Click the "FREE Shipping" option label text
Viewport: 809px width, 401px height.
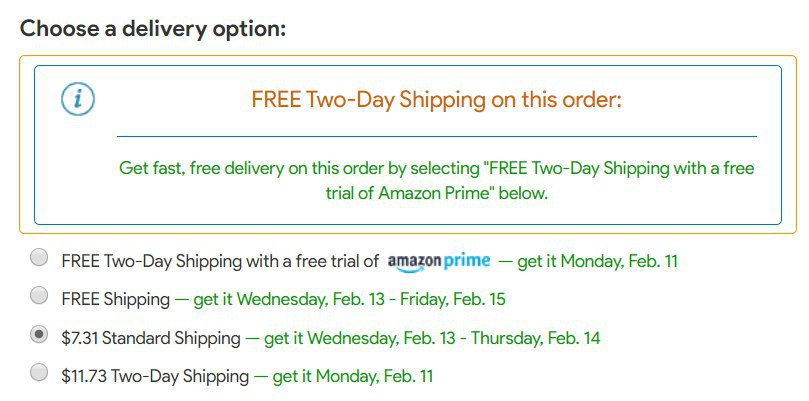(x=115, y=299)
